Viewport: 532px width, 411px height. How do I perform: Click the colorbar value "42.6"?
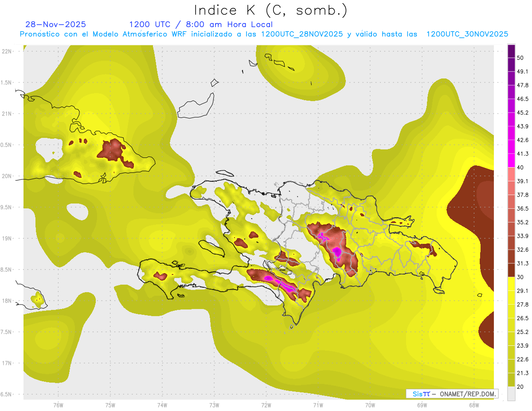click(x=523, y=140)
